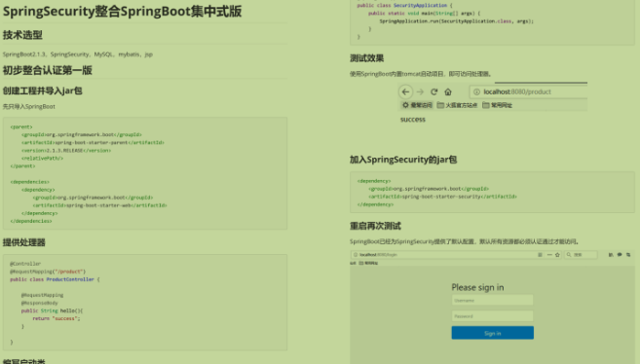
Task: Bookmark login page with star icon
Action: pos(557,255)
